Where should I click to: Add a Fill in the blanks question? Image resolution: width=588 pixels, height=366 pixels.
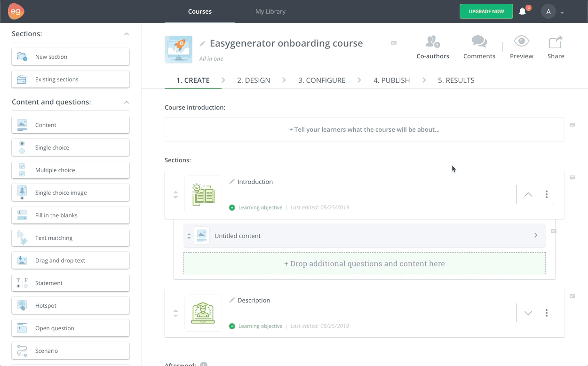tap(71, 215)
